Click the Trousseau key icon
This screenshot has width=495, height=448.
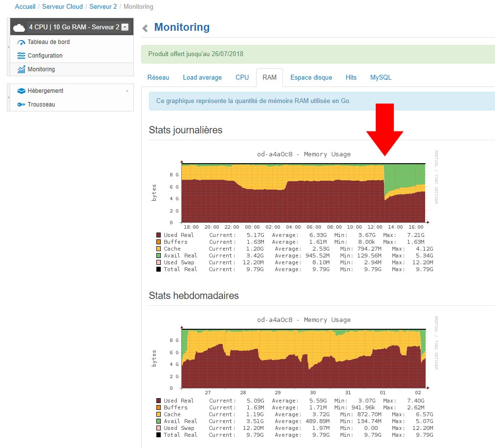coord(21,105)
